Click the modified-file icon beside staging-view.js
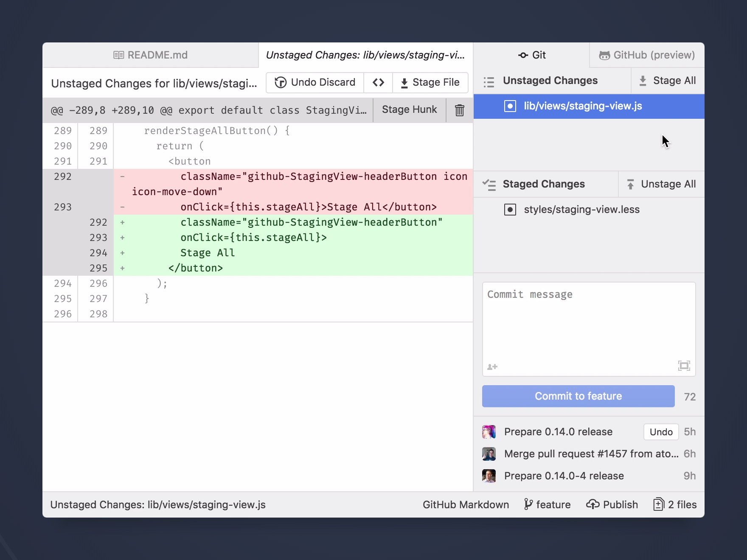Screen dimensions: 747x560 pyautogui.click(x=510, y=106)
